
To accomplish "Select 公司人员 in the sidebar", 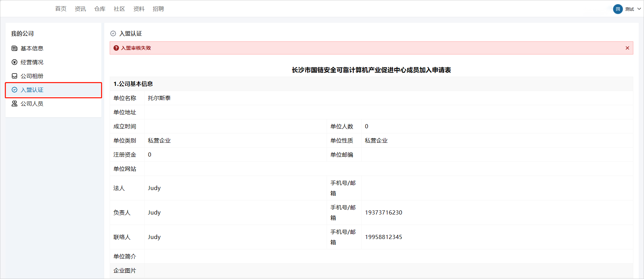I will coord(32,103).
